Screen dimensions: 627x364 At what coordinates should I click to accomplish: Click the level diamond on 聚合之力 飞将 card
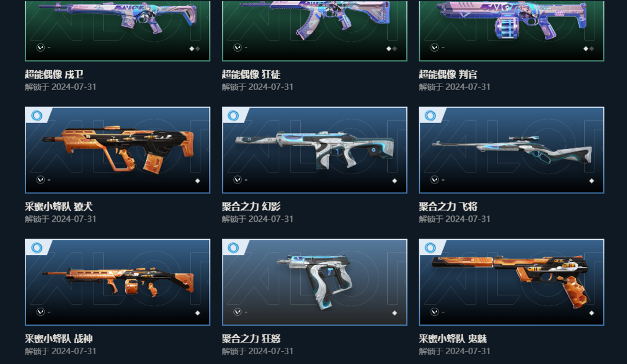(x=592, y=181)
